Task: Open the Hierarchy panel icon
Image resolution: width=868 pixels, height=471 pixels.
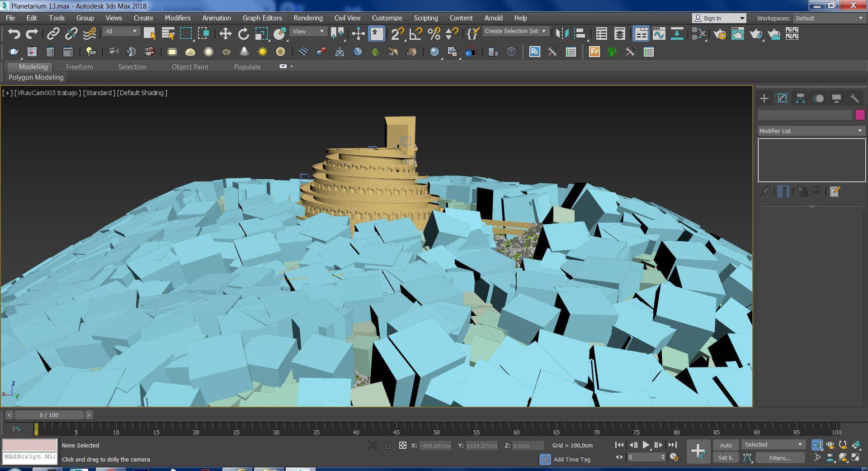Action: (x=800, y=99)
